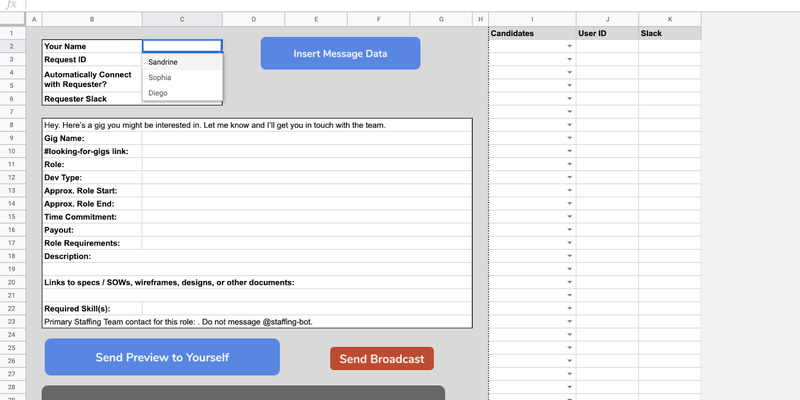Click the Slack column header cell
This screenshot has width=800, height=400.
click(x=669, y=33)
